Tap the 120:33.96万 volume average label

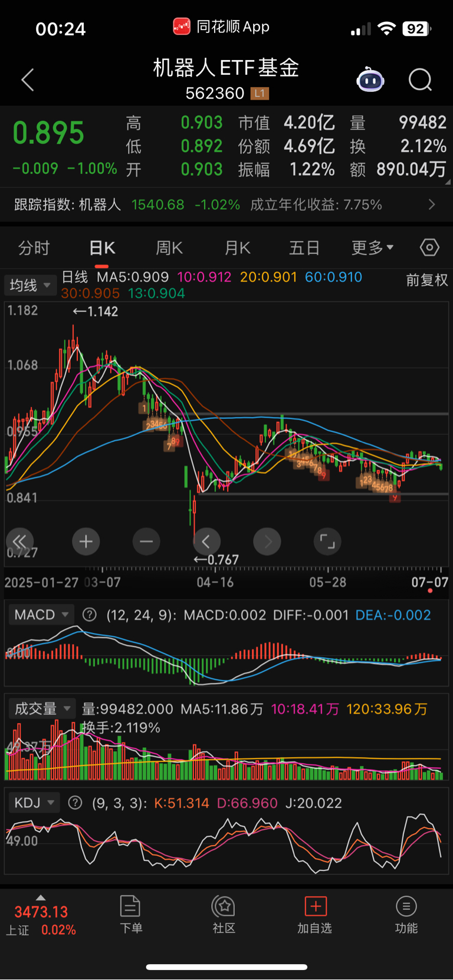click(387, 708)
